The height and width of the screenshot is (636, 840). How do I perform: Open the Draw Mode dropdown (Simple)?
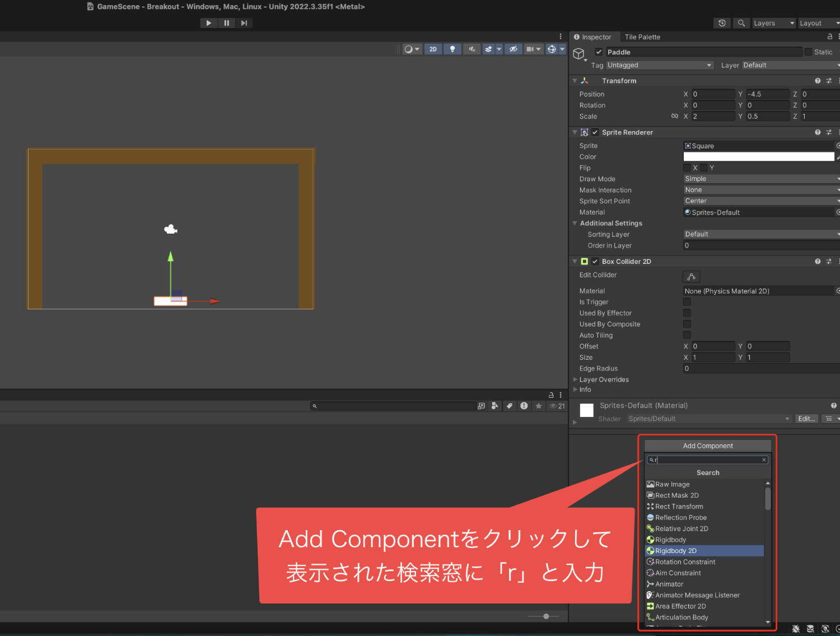(762, 179)
